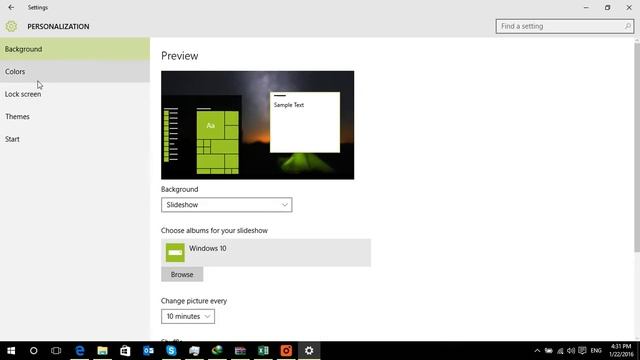Switch input language via ENG indicator
The image size is (640, 360).
pos(596,351)
